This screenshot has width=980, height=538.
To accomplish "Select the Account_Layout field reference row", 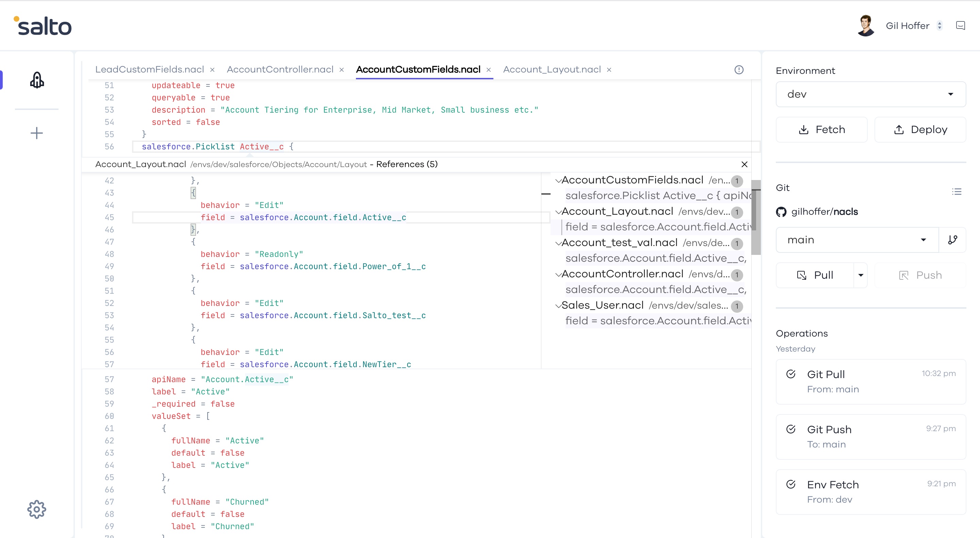I will click(x=658, y=227).
